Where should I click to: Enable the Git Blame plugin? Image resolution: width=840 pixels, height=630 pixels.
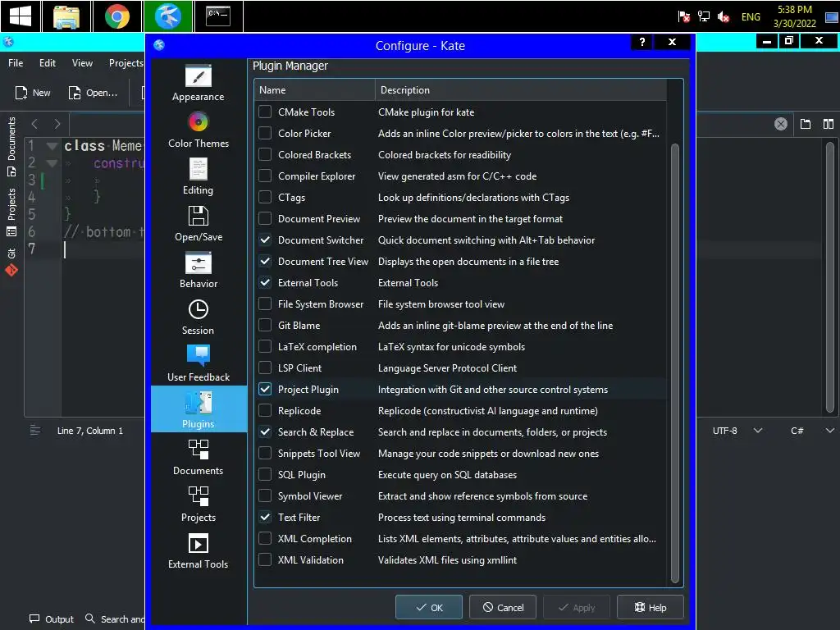tap(265, 325)
